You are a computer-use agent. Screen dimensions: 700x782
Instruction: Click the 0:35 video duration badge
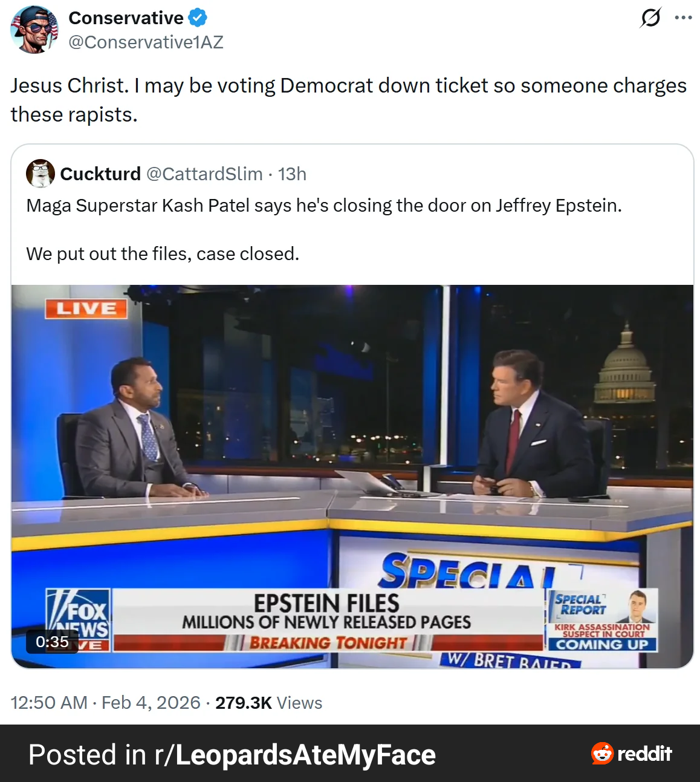(52, 642)
